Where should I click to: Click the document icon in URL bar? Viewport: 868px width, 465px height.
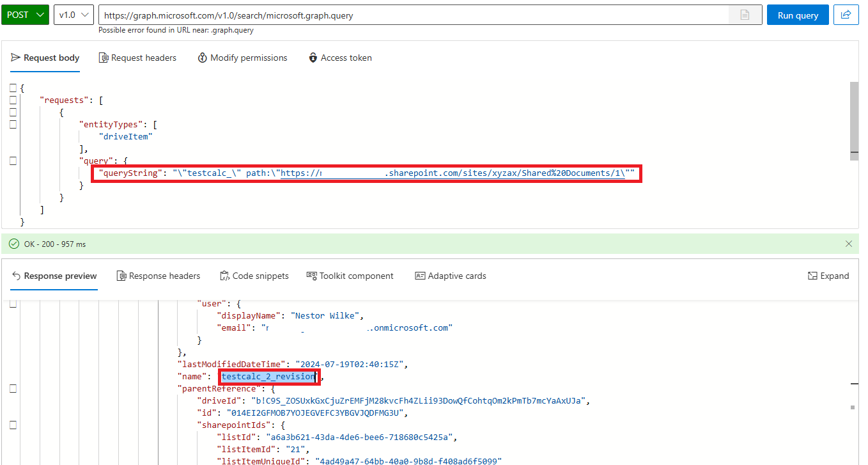[x=745, y=15]
